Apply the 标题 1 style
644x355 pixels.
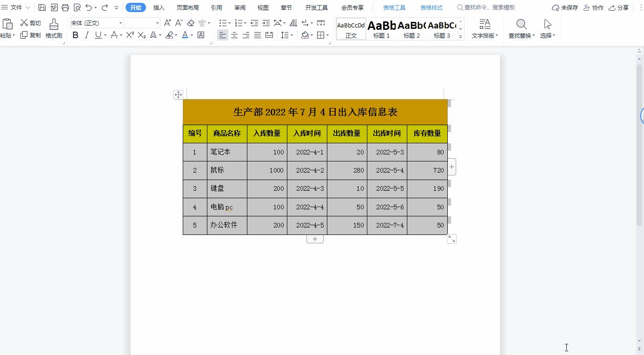(x=382, y=28)
